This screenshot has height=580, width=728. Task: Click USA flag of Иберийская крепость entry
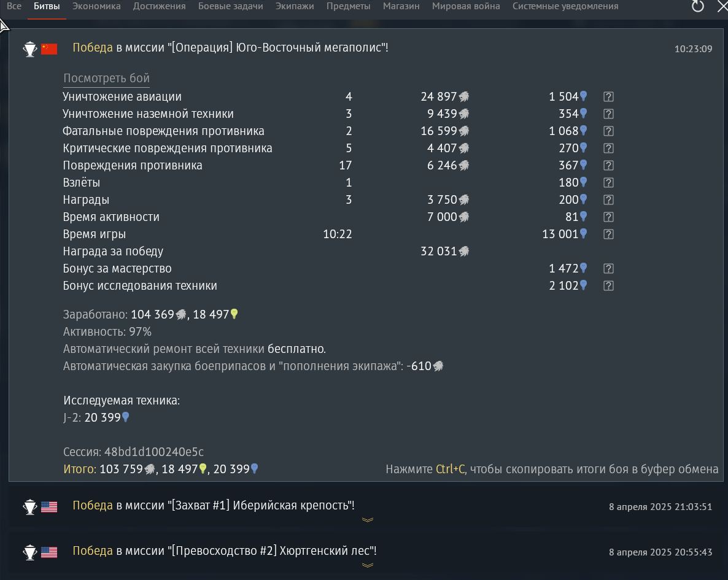(x=48, y=506)
